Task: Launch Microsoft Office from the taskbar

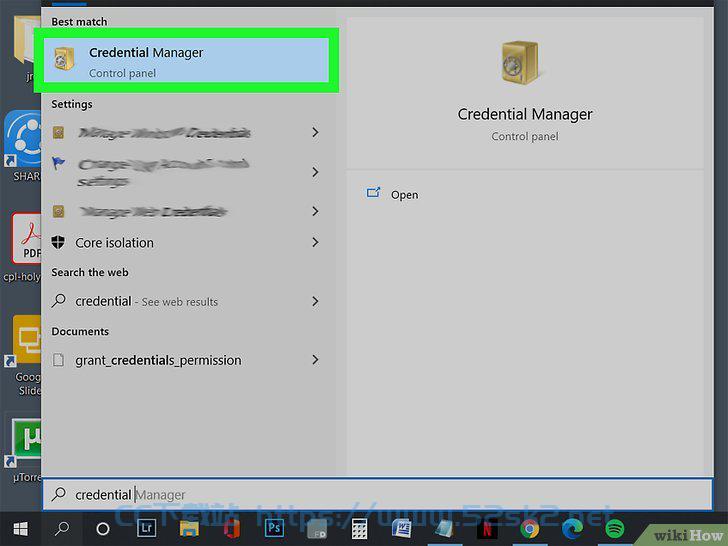Action: tap(232, 529)
